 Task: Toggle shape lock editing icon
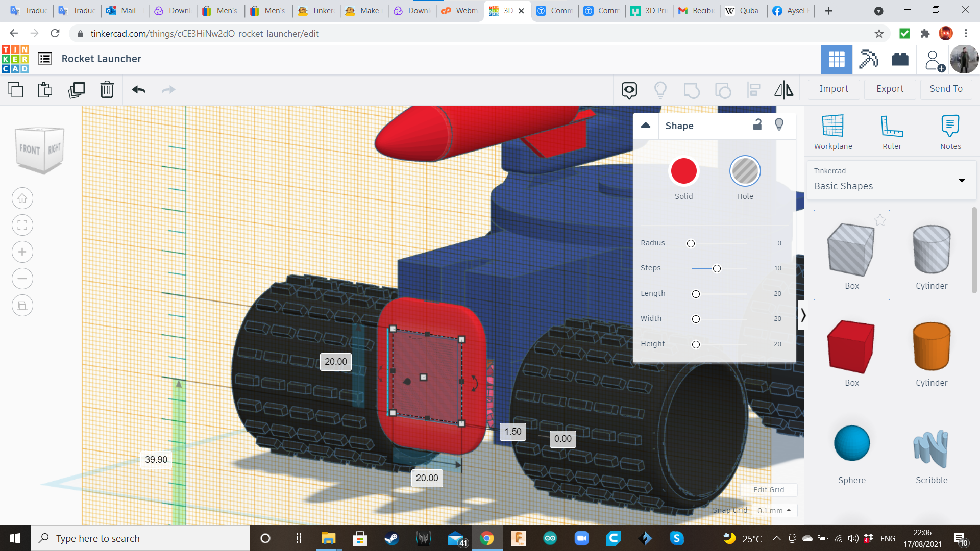(x=757, y=125)
